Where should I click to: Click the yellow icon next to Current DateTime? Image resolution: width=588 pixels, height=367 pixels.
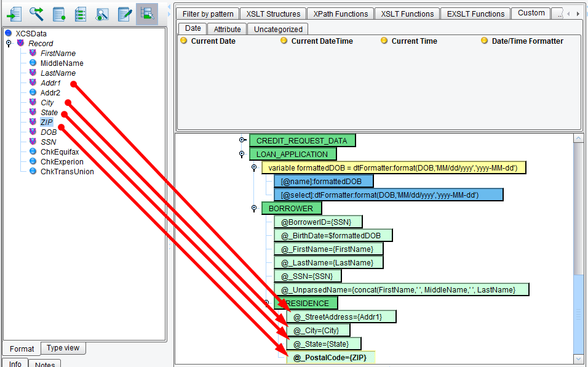284,41
